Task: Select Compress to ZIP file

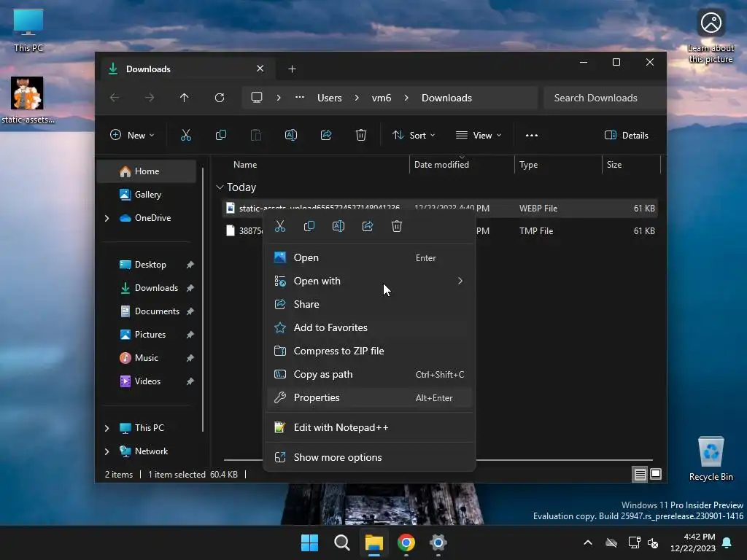Action: [370, 351]
